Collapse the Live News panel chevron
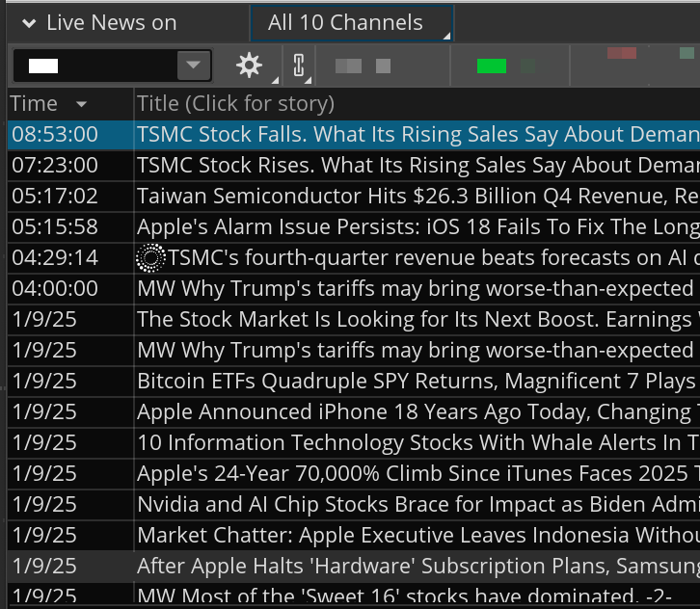 30,23
